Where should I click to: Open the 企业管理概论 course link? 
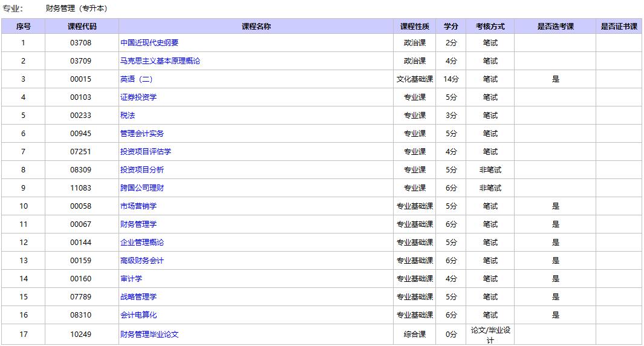[x=142, y=243]
